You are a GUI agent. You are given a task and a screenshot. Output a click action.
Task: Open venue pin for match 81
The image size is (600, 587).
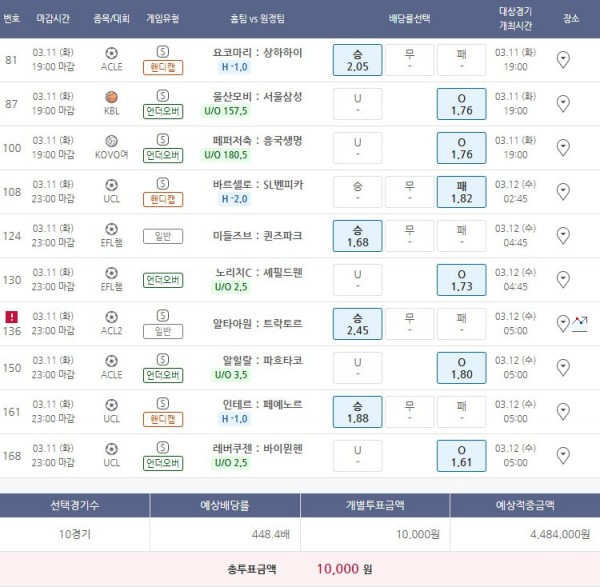click(563, 60)
